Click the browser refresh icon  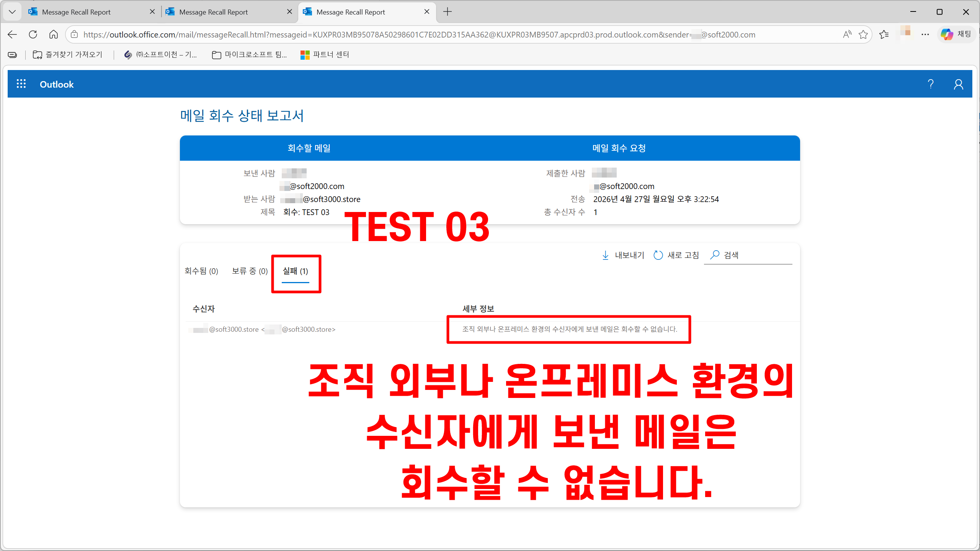click(33, 34)
